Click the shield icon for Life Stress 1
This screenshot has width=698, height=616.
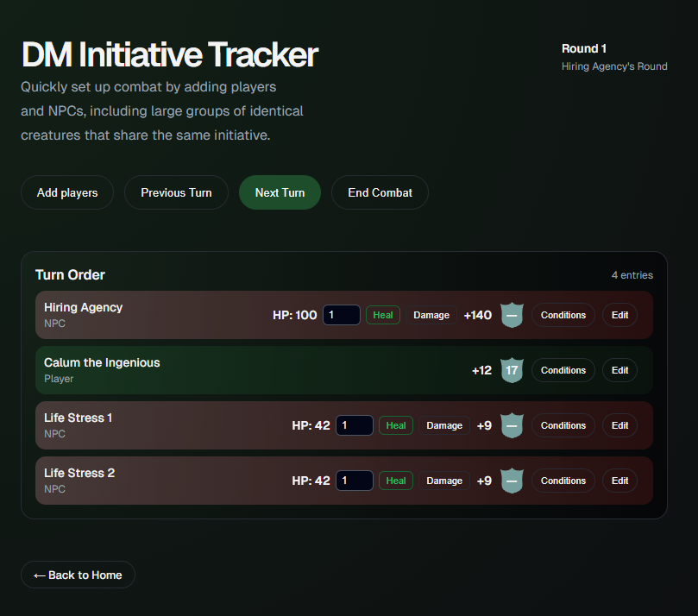click(512, 425)
